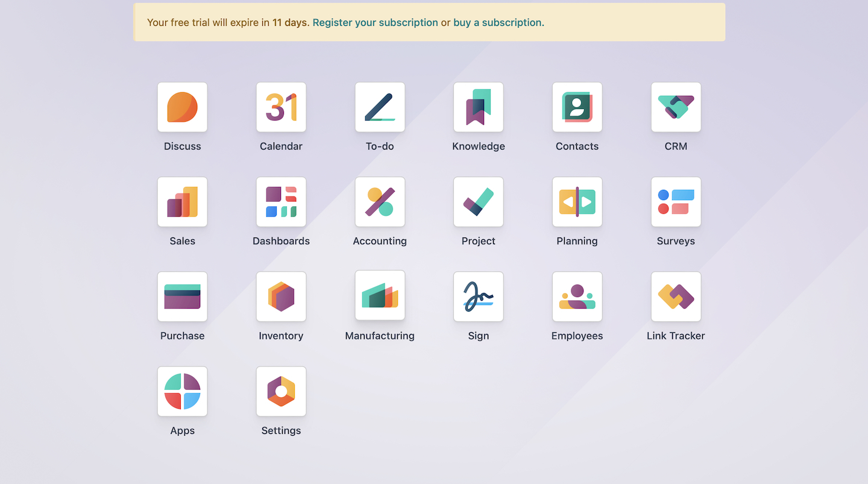Open the Manufacturing app

click(x=380, y=295)
